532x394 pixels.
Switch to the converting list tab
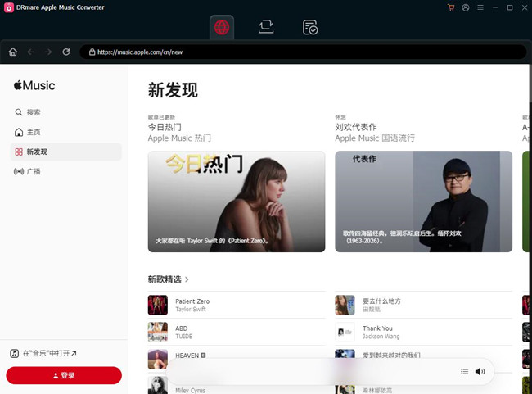266,27
